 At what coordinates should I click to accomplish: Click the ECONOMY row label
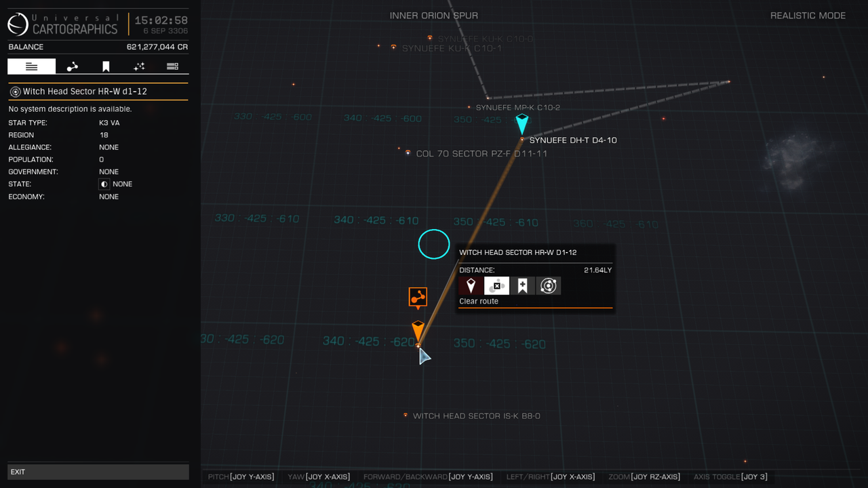(26, 197)
